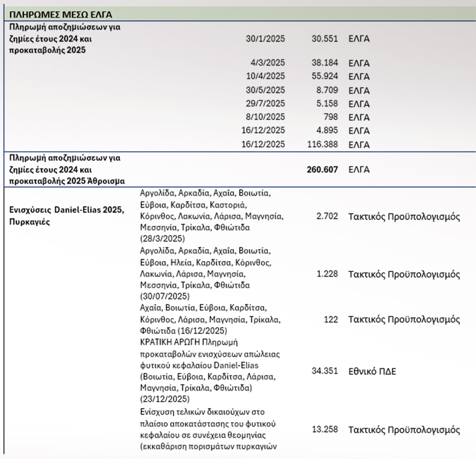
Task: Click the amount 2.702
Action: tap(327, 216)
